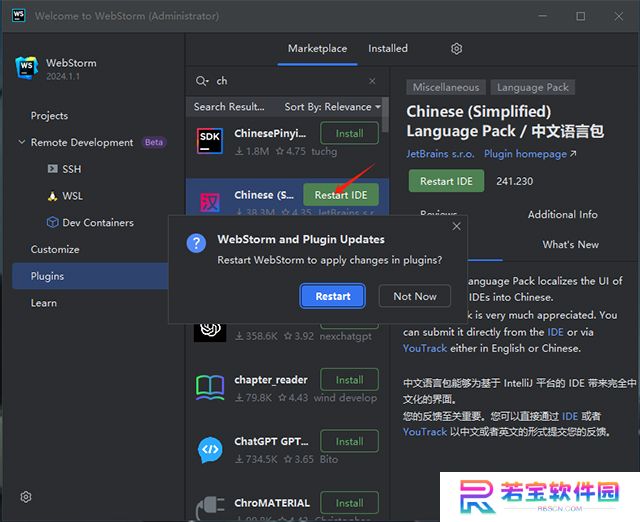Image resolution: width=640 pixels, height=522 pixels.
Task: Open Projects in the sidebar
Action: click(49, 116)
